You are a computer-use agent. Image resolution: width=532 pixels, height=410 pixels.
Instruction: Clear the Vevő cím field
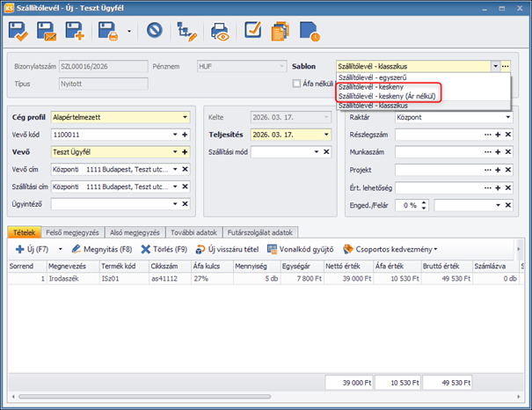point(185,169)
